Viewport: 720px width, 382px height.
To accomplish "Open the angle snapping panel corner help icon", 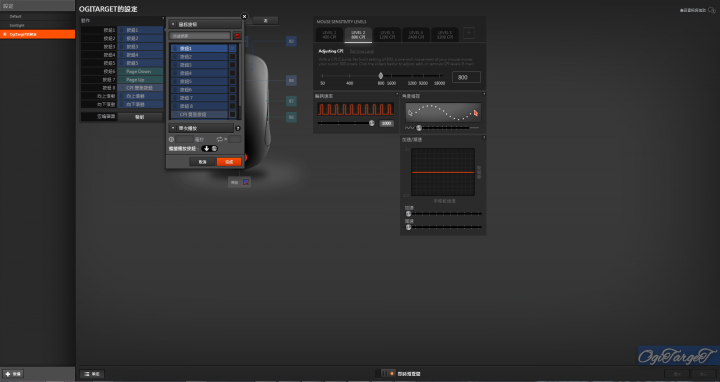I will click(x=484, y=94).
